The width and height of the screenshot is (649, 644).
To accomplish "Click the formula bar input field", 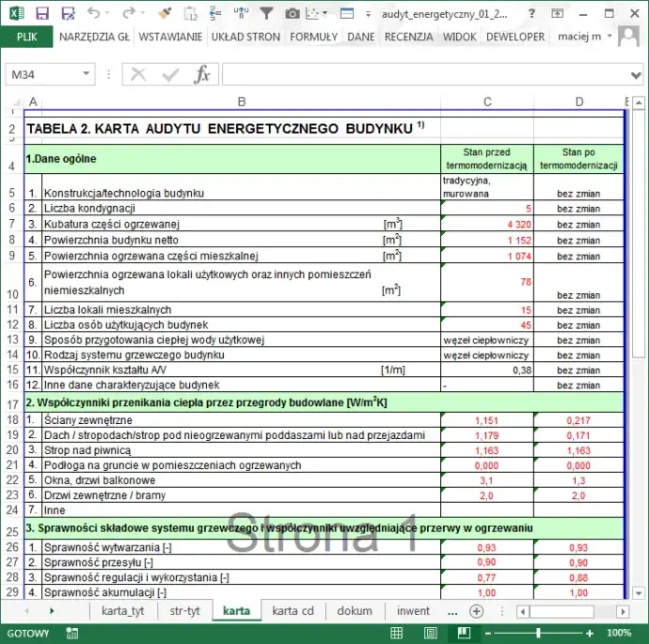I will coord(423,75).
